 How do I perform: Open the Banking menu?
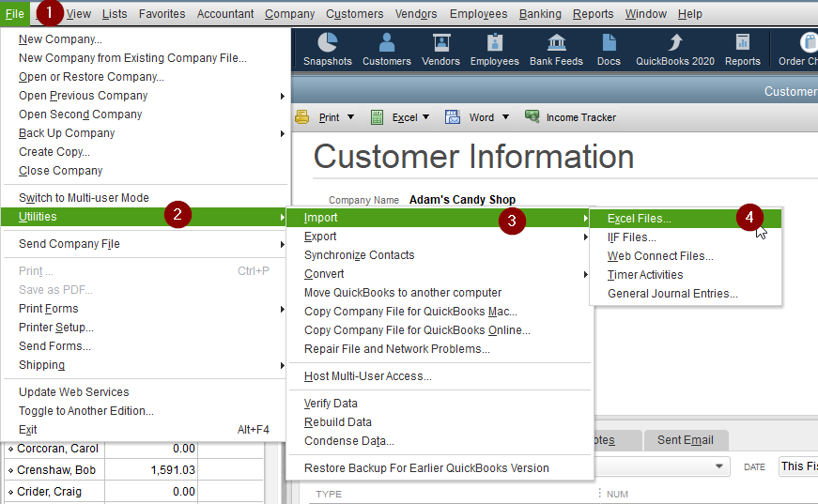tap(540, 14)
